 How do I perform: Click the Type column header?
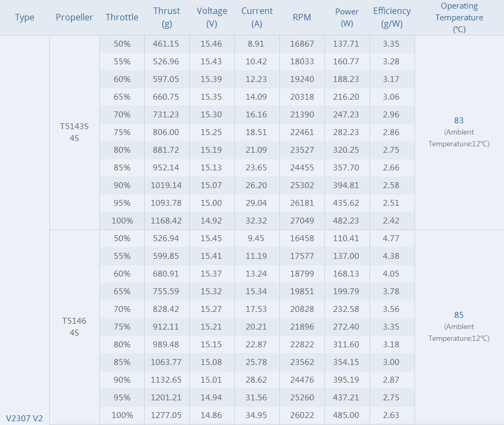pyautogui.click(x=25, y=18)
